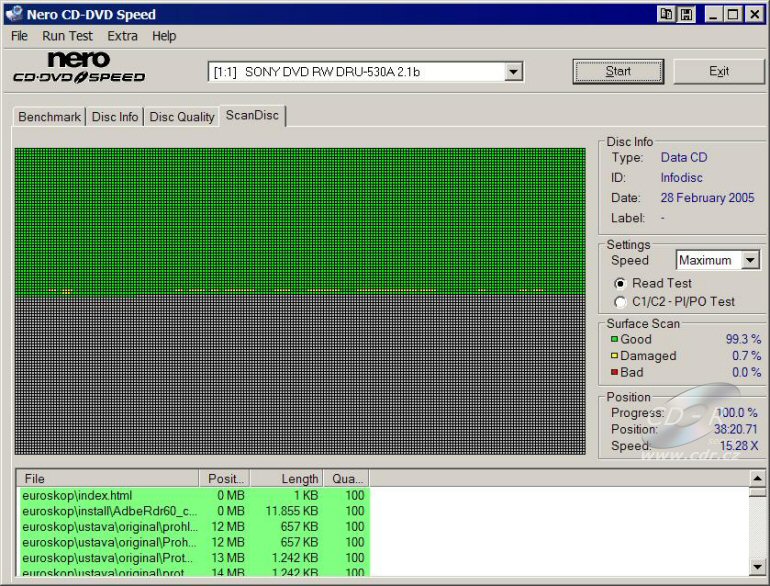Image resolution: width=770 pixels, height=586 pixels.
Task: Sort by the Qua... column header
Action: pyautogui.click(x=347, y=478)
